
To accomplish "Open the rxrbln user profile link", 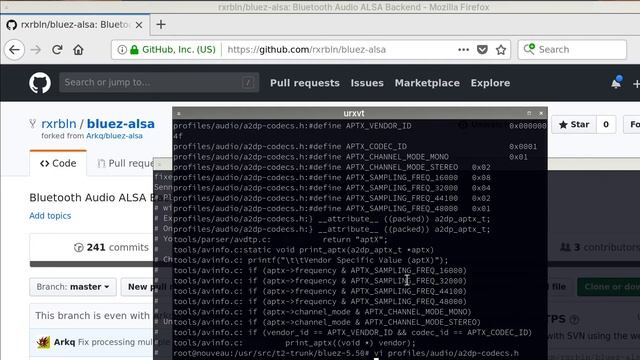I will pyautogui.click(x=59, y=124).
